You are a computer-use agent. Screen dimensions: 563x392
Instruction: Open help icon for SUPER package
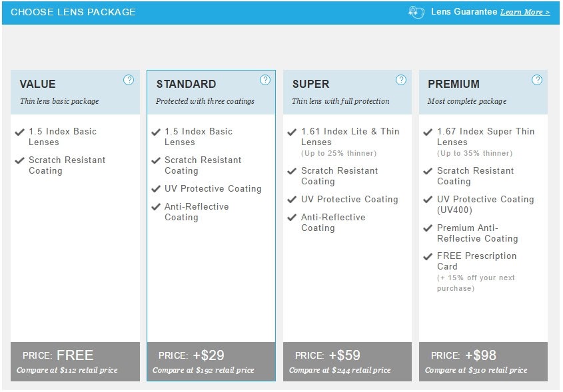401,80
